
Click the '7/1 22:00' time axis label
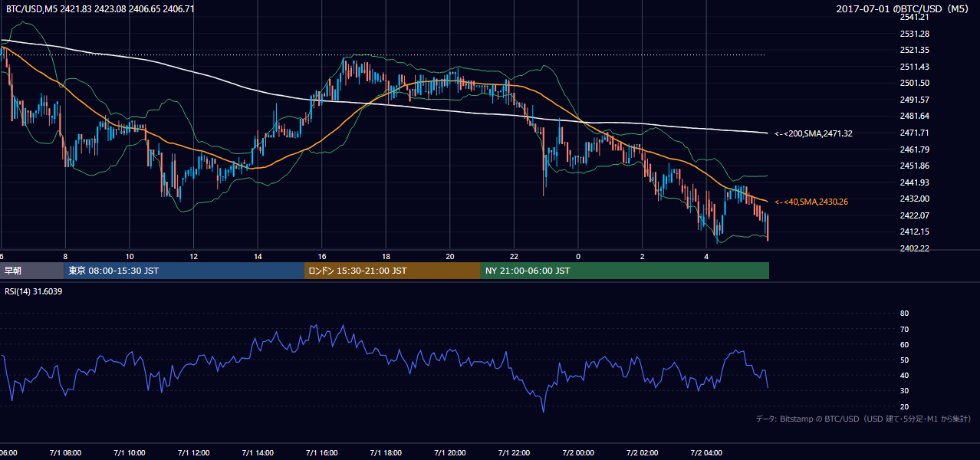tap(515, 453)
